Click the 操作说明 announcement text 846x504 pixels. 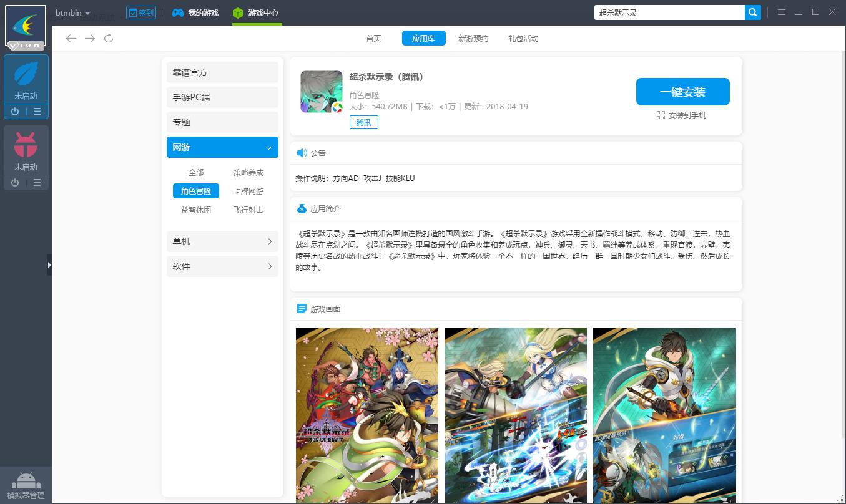(355, 178)
